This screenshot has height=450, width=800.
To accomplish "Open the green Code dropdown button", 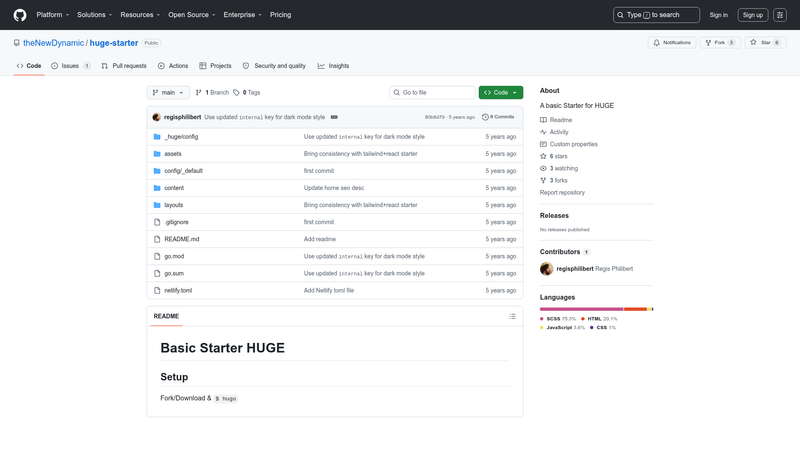I will (501, 92).
